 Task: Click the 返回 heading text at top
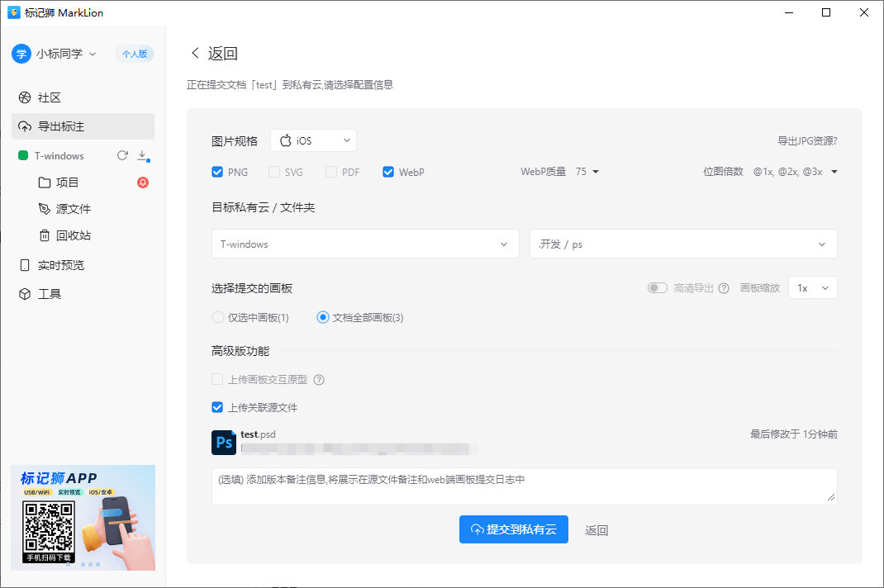[x=223, y=54]
